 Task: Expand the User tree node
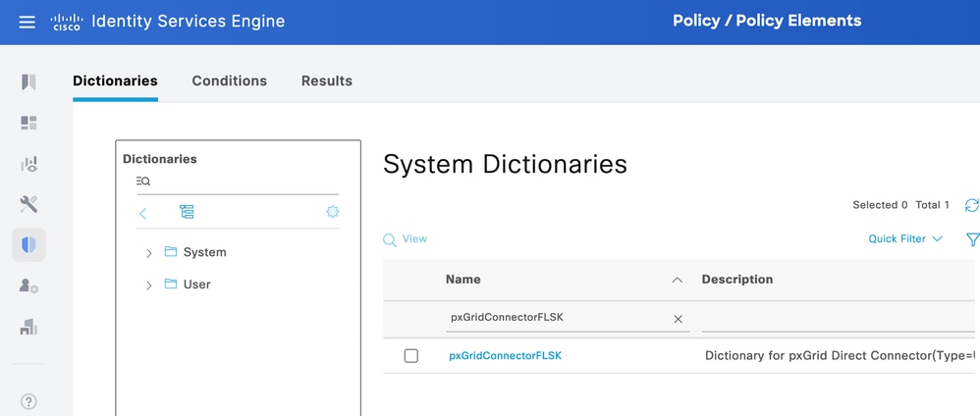148,286
